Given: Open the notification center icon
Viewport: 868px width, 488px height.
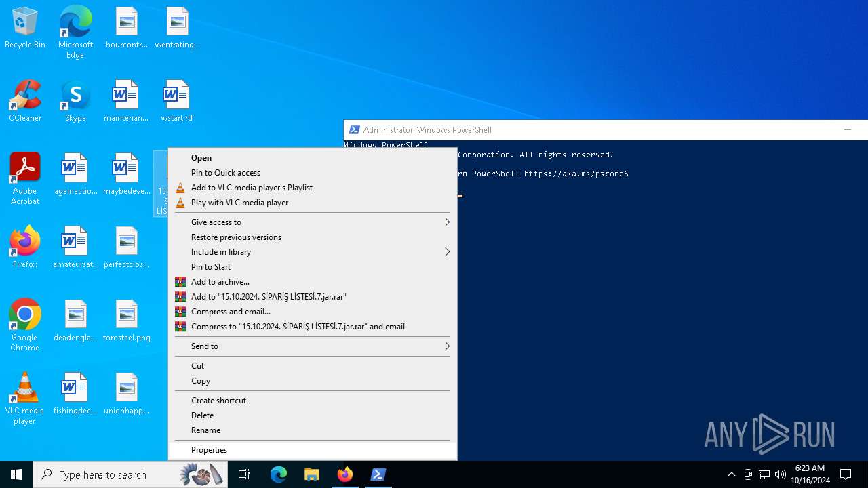Looking at the screenshot, I should pyautogui.click(x=846, y=474).
